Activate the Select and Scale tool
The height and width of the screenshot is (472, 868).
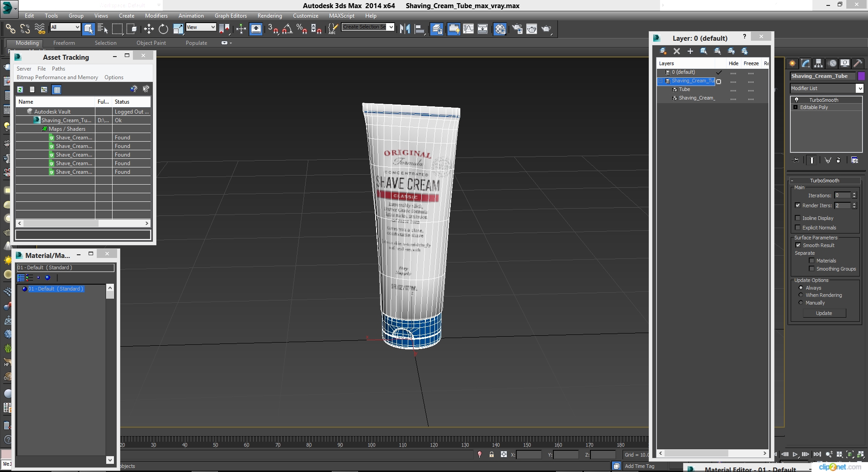[178, 29]
